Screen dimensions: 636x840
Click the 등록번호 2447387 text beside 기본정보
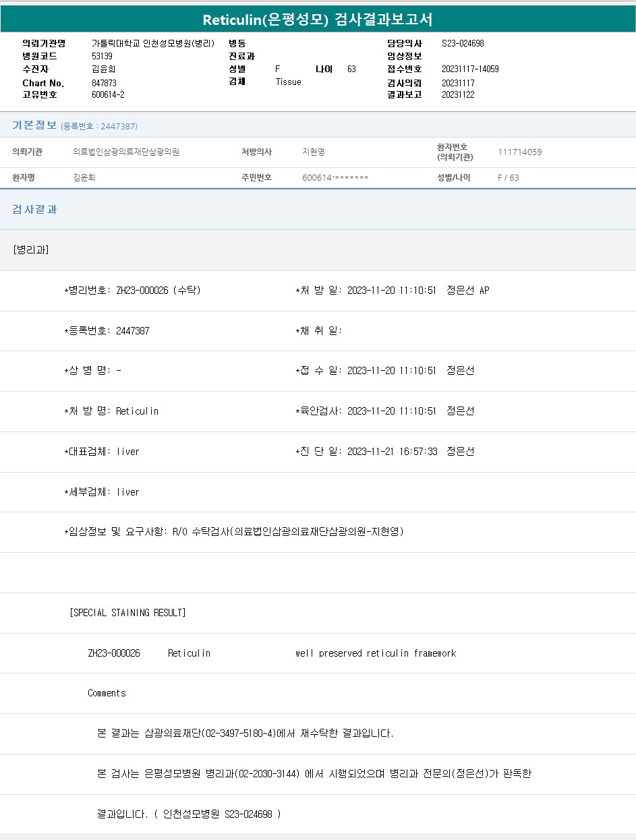pos(99,126)
